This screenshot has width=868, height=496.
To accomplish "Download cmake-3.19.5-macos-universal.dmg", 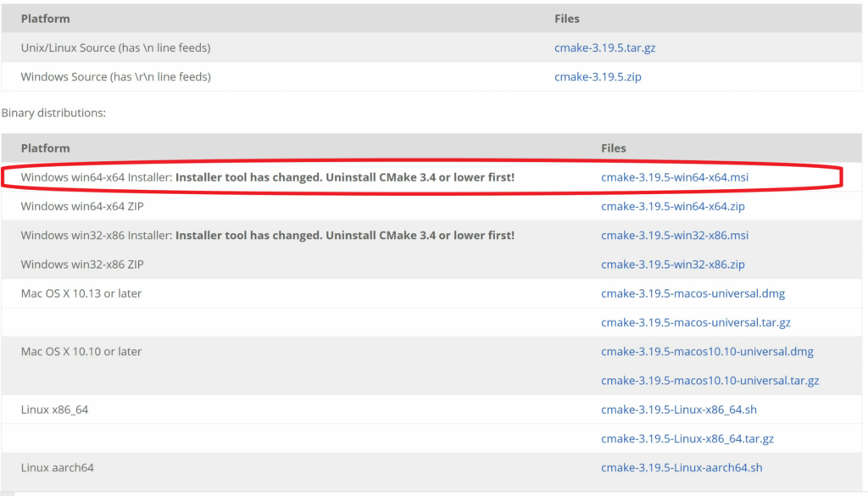I will pyautogui.click(x=693, y=293).
